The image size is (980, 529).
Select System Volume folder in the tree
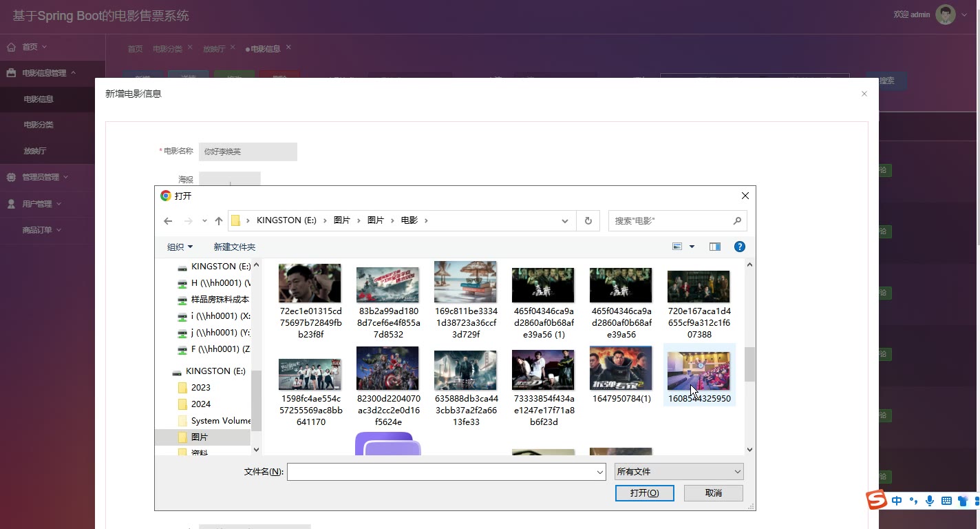coord(214,421)
